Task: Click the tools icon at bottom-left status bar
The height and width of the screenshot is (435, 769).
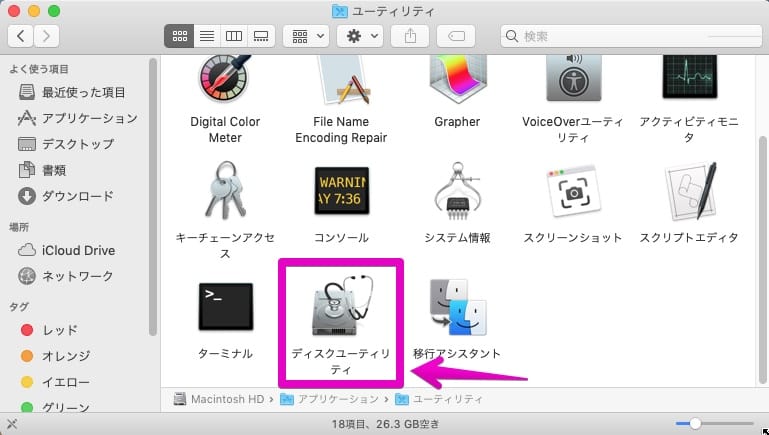Action: 12,424
